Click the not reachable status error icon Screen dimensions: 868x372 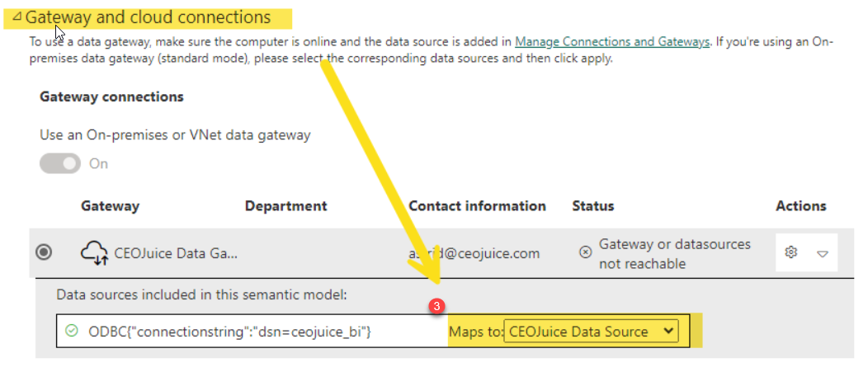pyautogui.click(x=585, y=252)
